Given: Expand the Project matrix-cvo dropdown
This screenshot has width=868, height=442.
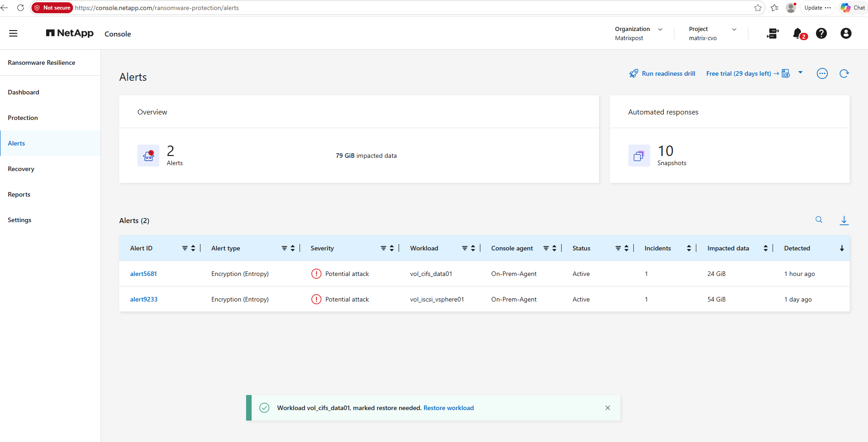Looking at the screenshot, I should pyautogui.click(x=734, y=29).
